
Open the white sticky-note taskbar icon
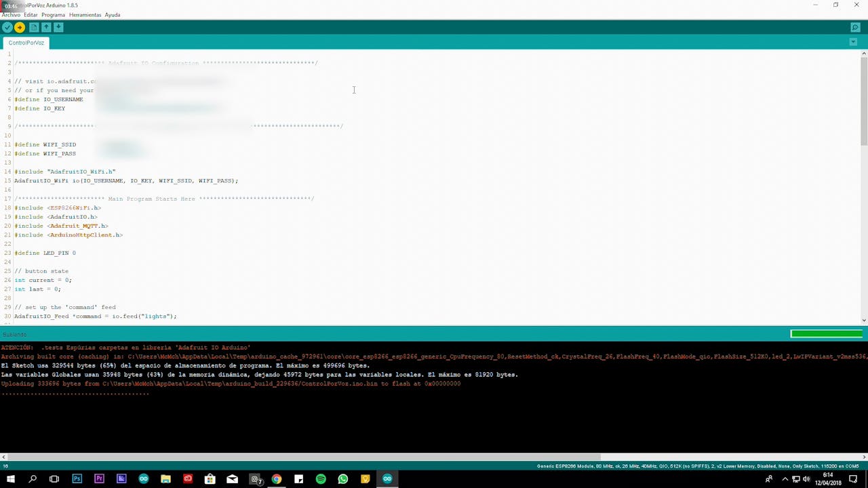(x=298, y=479)
